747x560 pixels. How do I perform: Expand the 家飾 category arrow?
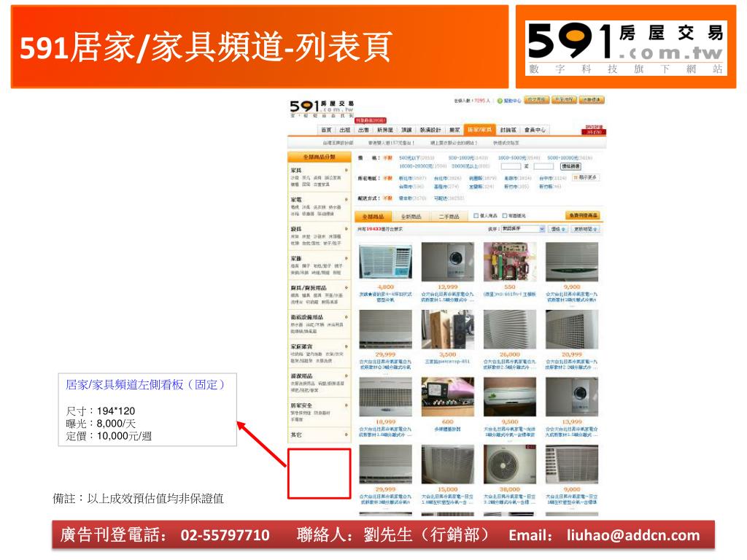pyautogui.click(x=347, y=259)
